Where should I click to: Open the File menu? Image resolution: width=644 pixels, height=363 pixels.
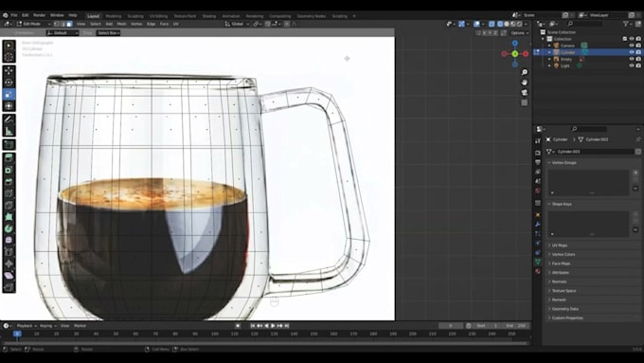14,15
